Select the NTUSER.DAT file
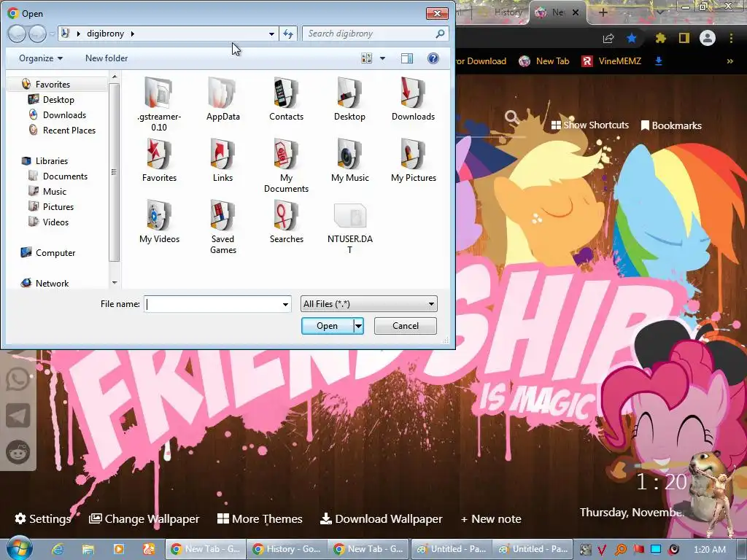The width and height of the screenshot is (747, 560). pyautogui.click(x=349, y=215)
